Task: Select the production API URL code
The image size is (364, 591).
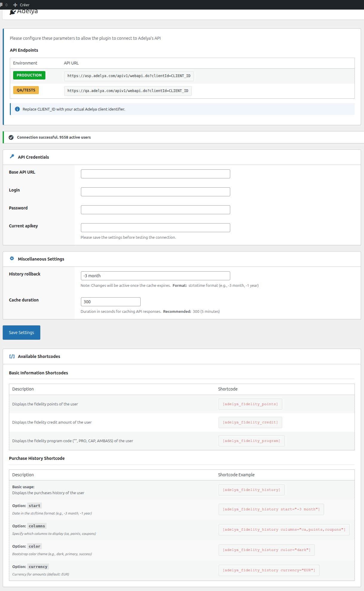Action: [129, 76]
